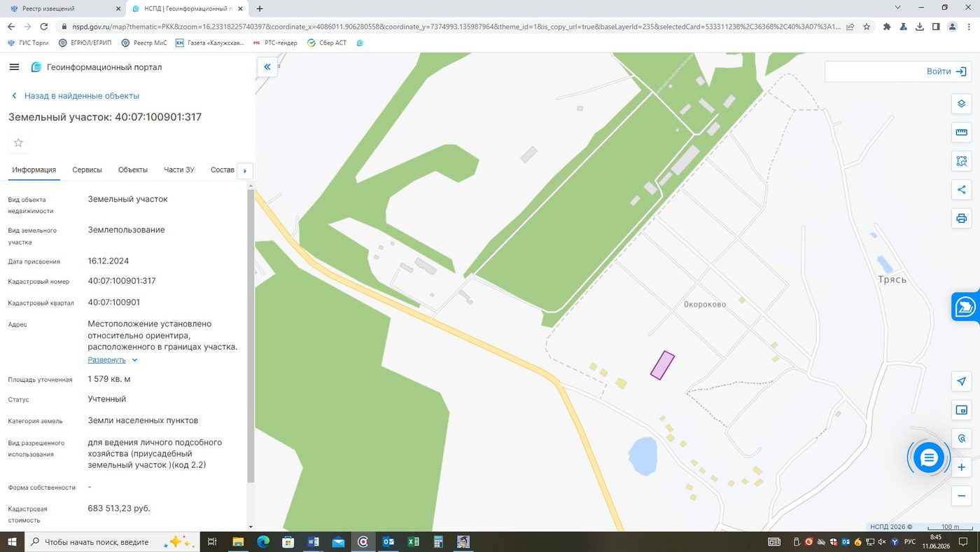This screenshot has width=980, height=552.
Task: Open Chrome tab search dropdown arrow
Action: 898,8
